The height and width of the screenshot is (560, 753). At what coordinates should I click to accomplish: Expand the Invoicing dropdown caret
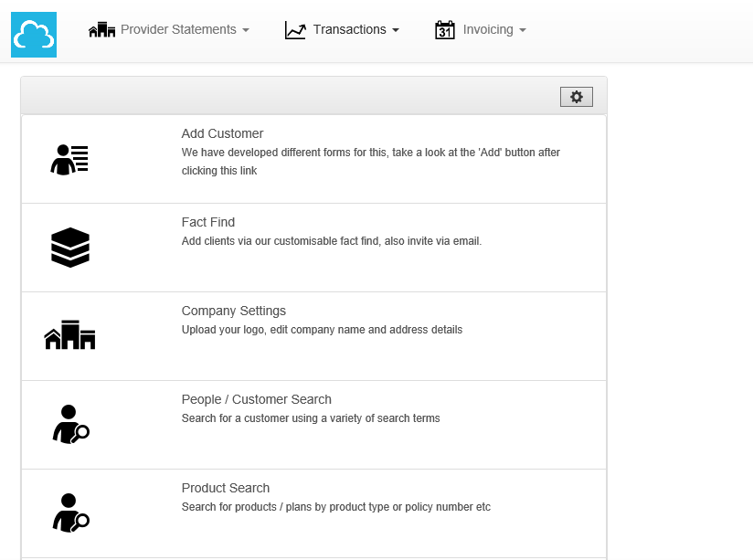(x=523, y=30)
